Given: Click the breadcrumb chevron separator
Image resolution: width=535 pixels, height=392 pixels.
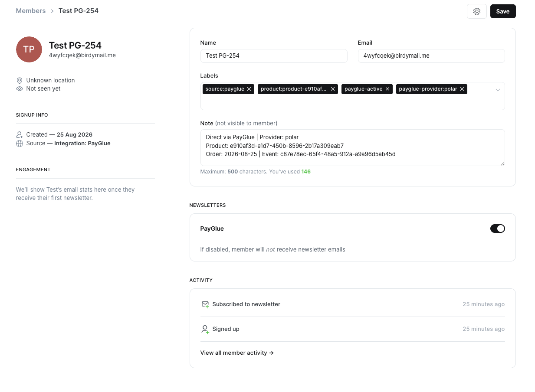Looking at the screenshot, I should coord(52,11).
